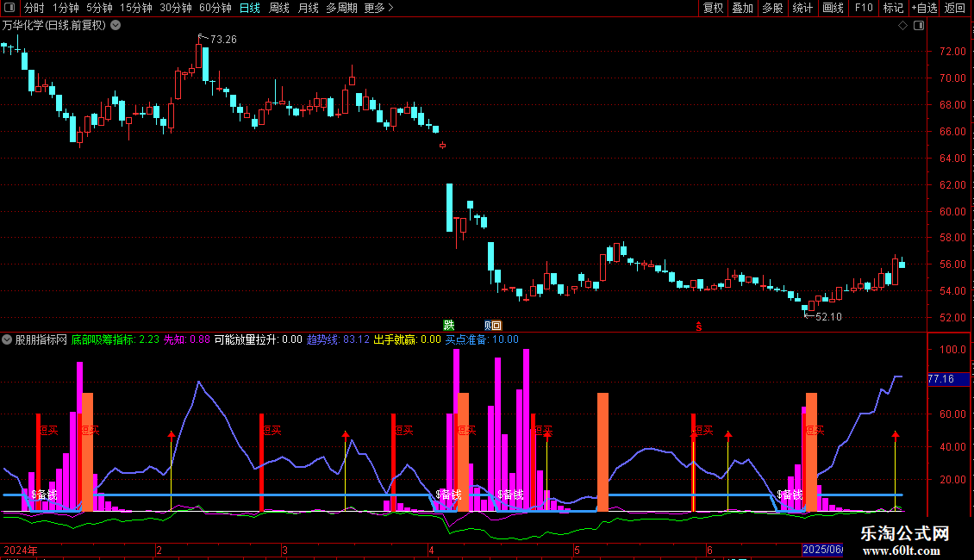Add stock to 自选 watchlist
This screenshot has height=560, width=974.
click(x=924, y=8)
